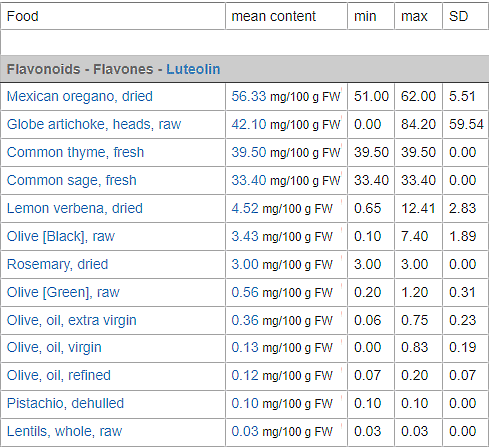The width and height of the screenshot is (490, 448).
Task: Select the SD column header
Action: pyautogui.click(x=459, y=16)
